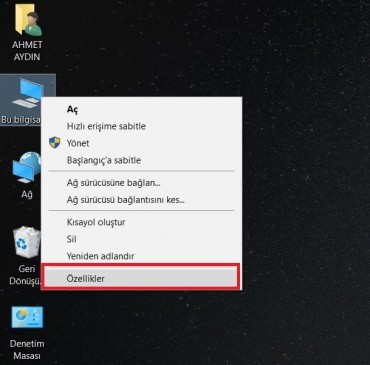This screenshot has height=365, width=370.
Task: Select the Ağ network desktop icon
Action: 26,175
